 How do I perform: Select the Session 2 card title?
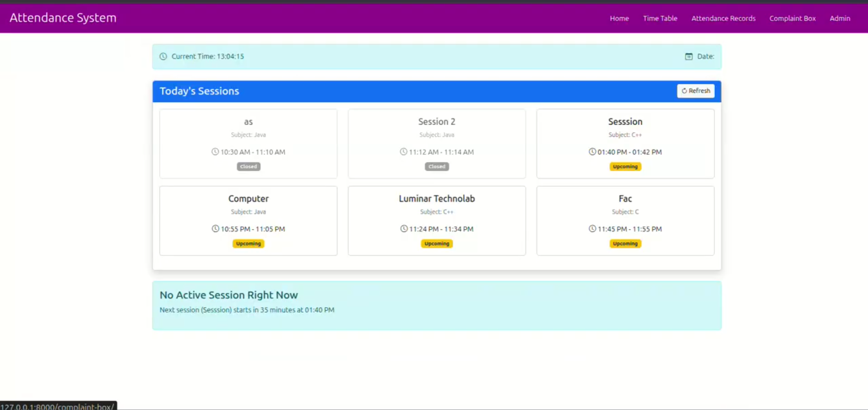pyautogui.click(x=437, y=121)
